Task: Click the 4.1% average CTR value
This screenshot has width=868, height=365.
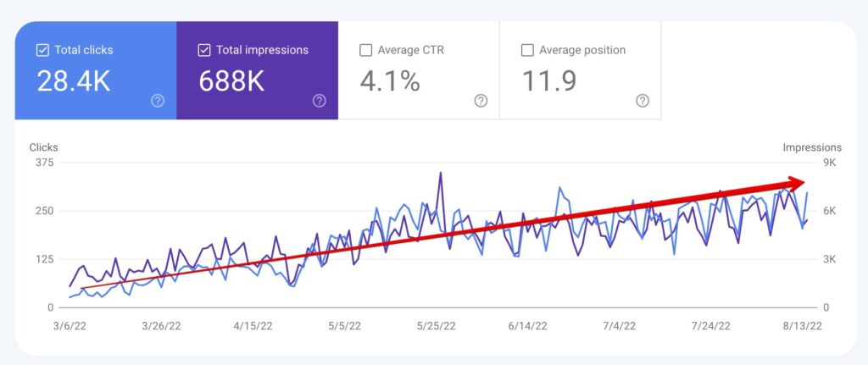Action: pyautogui.click(x=390, y=81)
